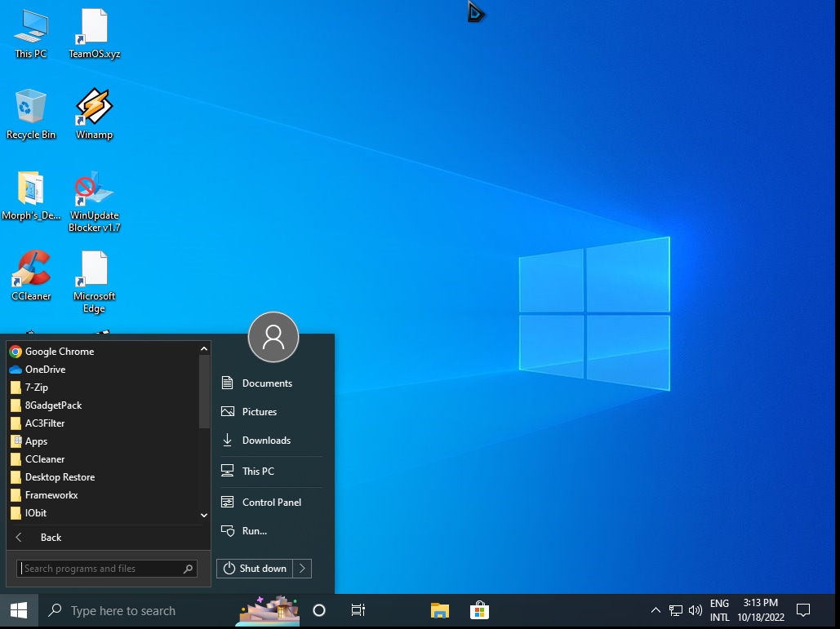Go Back to the main start menu

51,538
